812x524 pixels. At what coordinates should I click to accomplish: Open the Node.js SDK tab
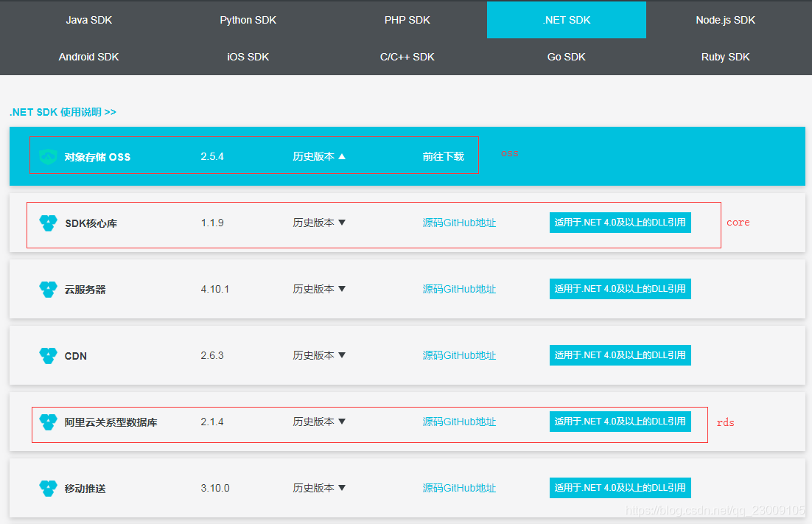click(x=726, y=20)
